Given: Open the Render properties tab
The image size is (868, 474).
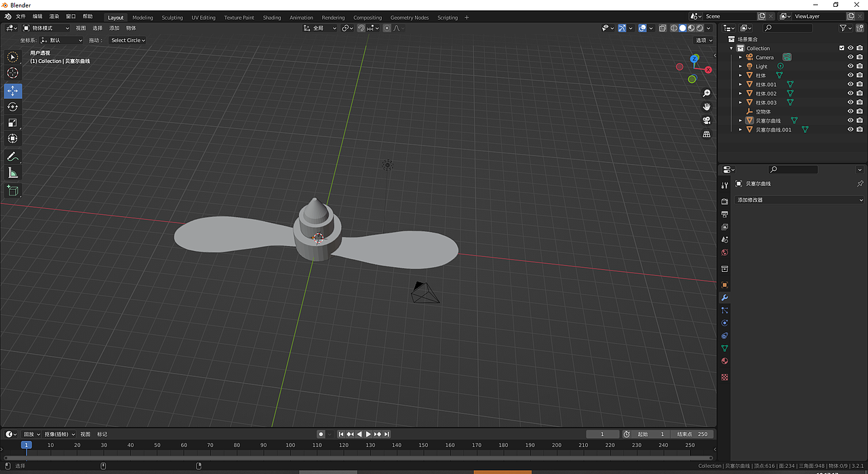Looking at the screenshot, I should 724,201.
